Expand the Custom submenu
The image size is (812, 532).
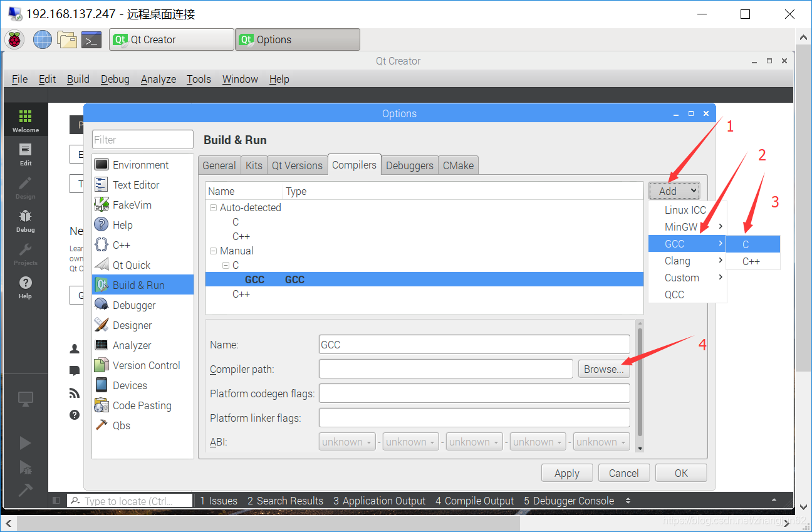687,278
